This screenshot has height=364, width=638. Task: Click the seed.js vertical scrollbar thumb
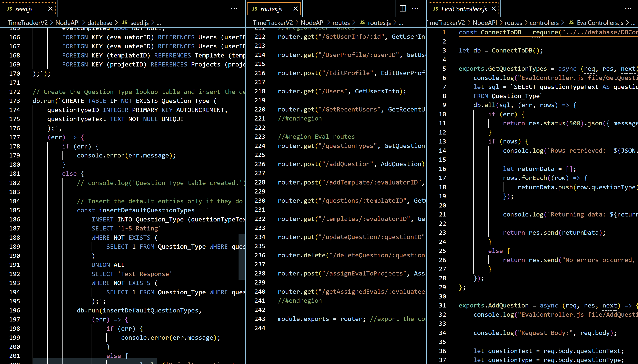242,257
